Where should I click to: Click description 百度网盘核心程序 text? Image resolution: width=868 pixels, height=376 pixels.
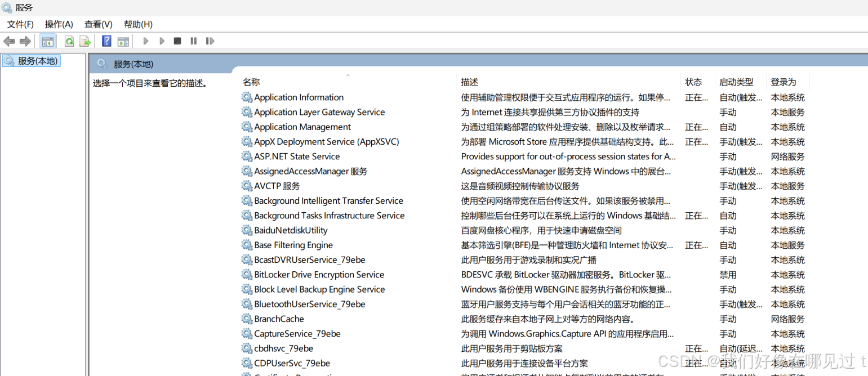tap(541, 230)
